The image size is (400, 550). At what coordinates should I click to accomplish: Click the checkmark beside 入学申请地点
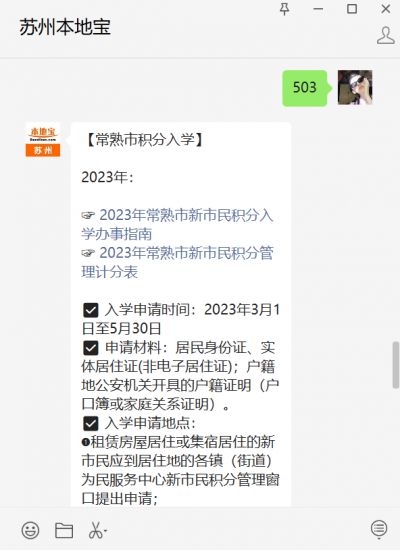click(x=91, y=424)
